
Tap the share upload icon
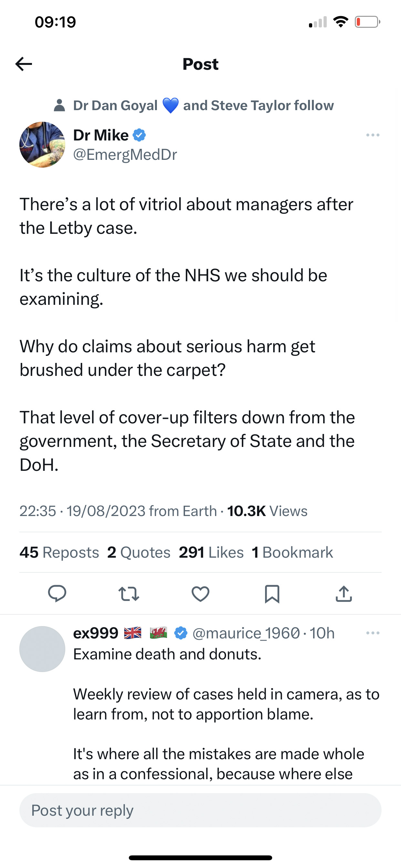(344, 594)
